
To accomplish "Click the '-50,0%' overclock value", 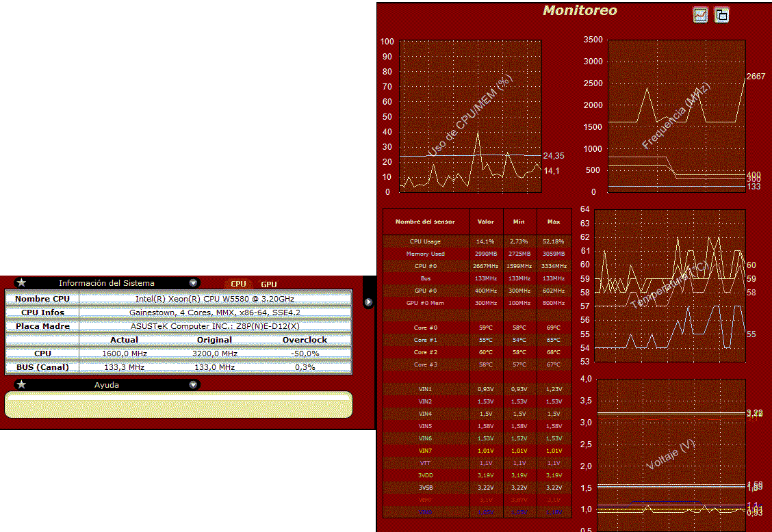I will coord(305,354).
